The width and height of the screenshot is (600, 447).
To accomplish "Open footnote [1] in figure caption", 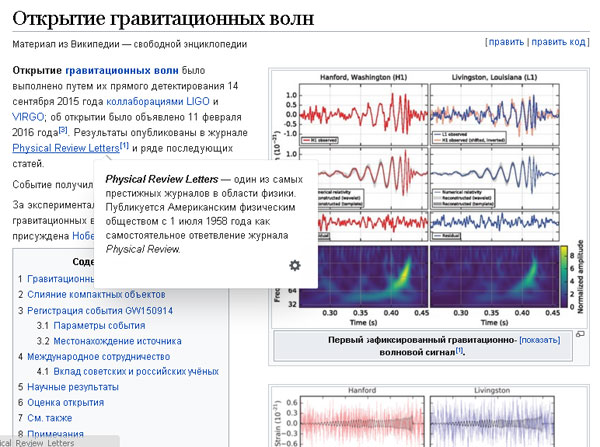I will (x=459, y=350).
